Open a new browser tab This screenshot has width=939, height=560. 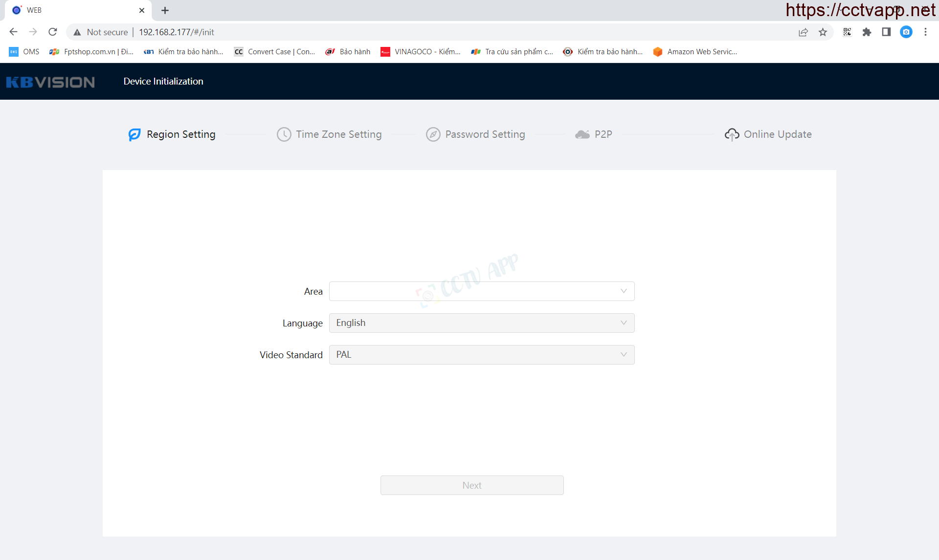point(165,10)
